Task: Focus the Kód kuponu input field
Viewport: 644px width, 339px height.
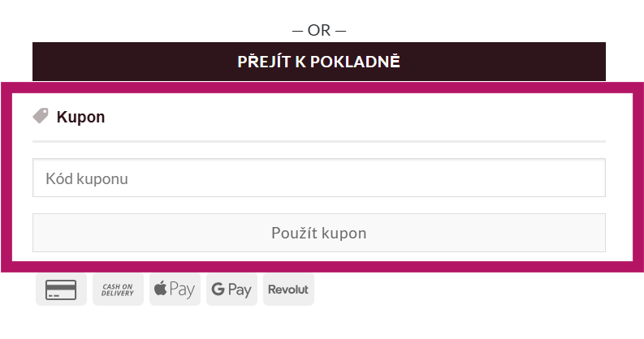Action: click(x=318, y=178)
